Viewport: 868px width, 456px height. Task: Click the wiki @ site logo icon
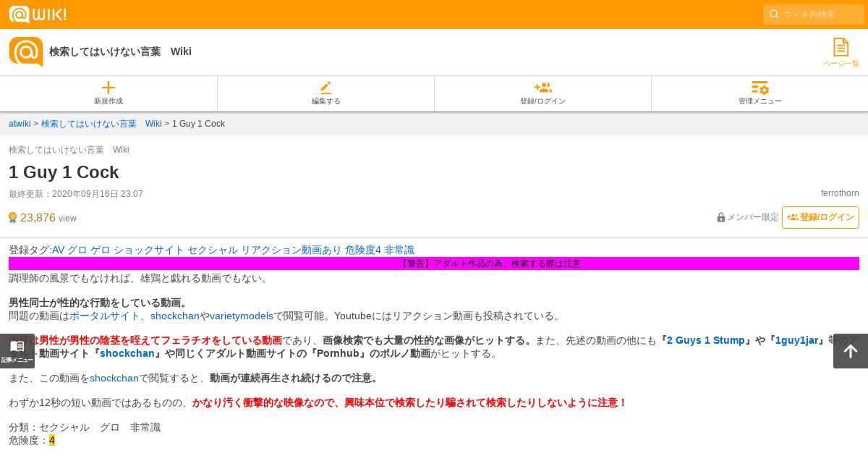(26, 51)
